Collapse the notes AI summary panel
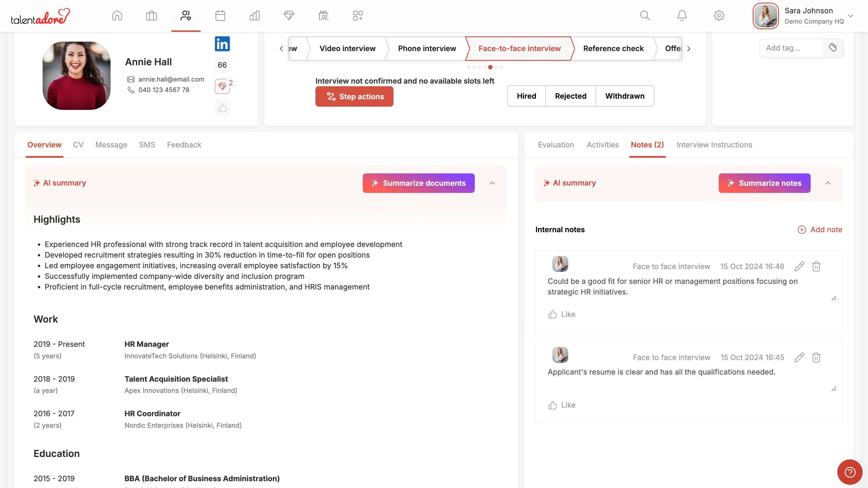The image size is (868, 488). click(x=827, y=183)
